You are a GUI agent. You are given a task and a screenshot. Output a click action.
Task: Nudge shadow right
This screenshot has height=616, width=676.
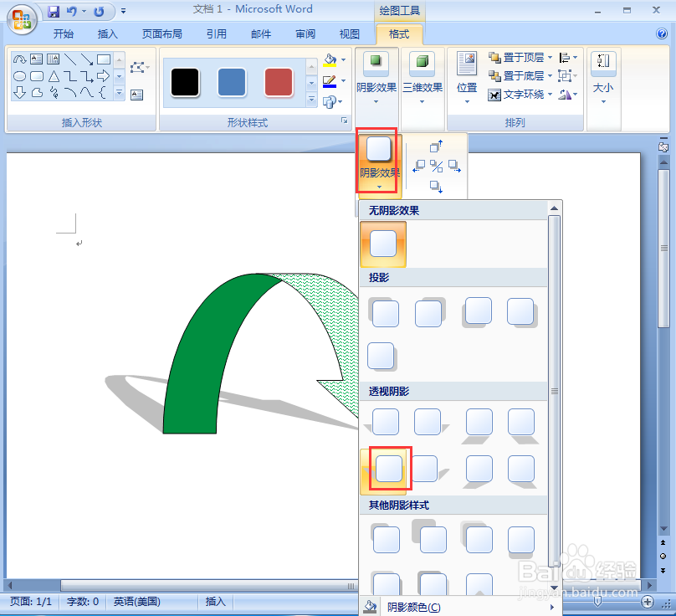pos(454,166)
